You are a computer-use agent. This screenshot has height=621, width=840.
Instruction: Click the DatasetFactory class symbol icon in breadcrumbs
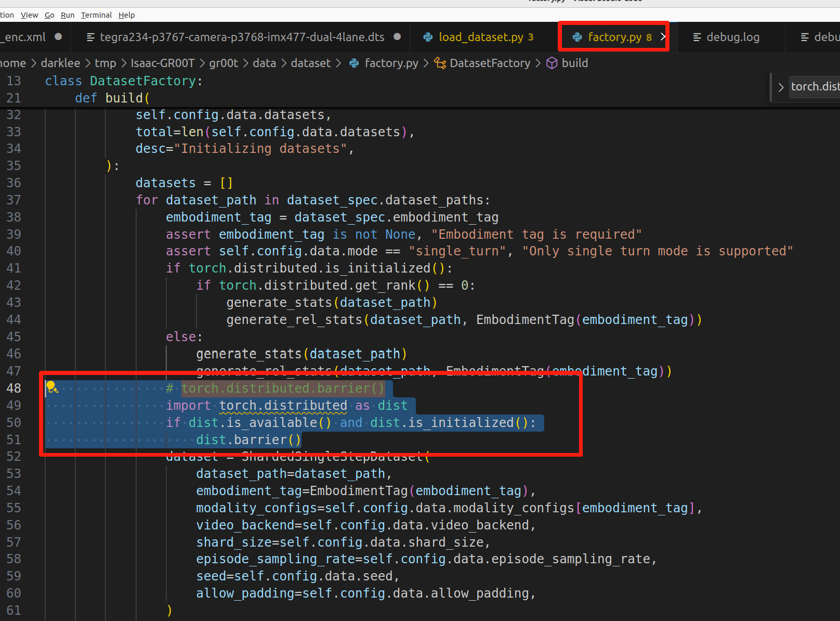[440, 63]
